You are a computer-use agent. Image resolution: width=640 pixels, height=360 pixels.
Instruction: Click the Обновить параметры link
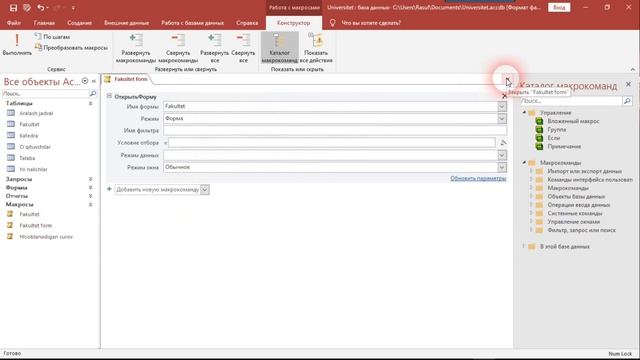pos(478,178)
